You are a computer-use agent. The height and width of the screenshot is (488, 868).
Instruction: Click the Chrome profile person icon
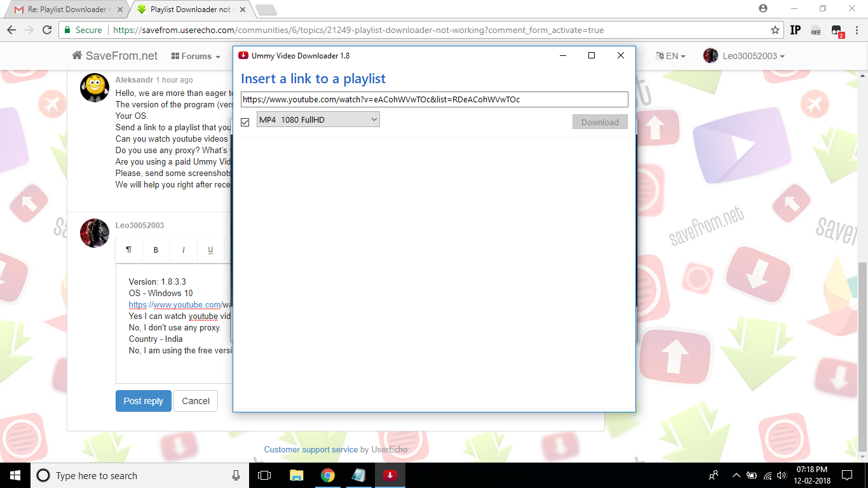click(763, 8)
